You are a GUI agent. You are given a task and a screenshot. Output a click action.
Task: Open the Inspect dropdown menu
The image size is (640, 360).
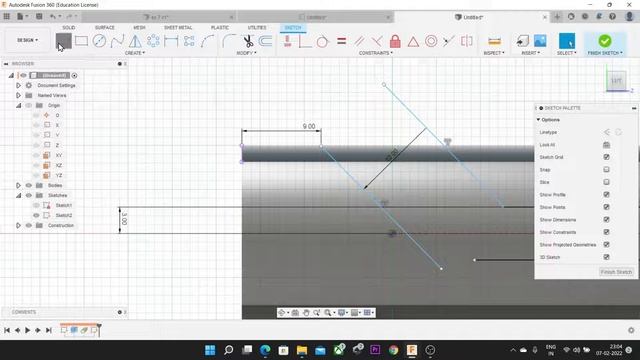(x=494, y=53)
